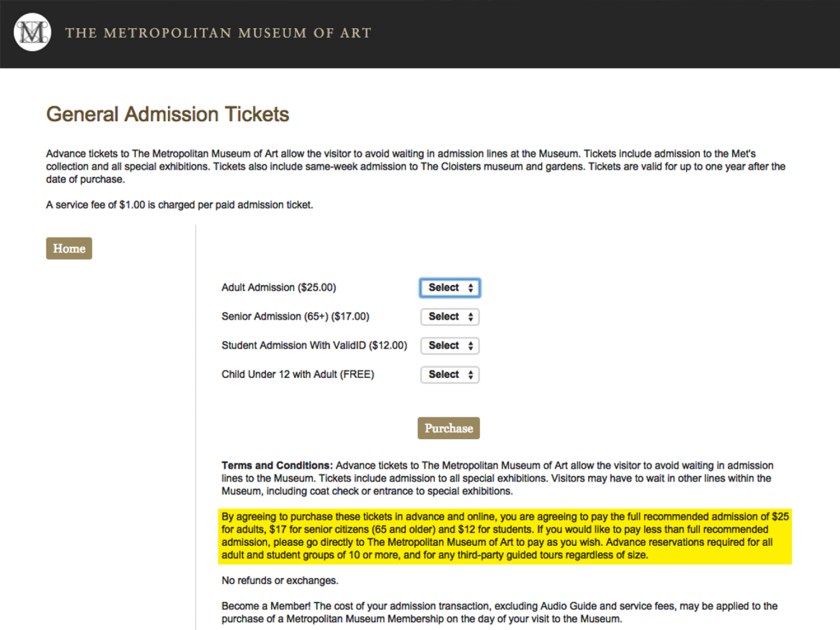Open Student Admission quantity selector
The image size is (840, 630).
pos(449,346)
